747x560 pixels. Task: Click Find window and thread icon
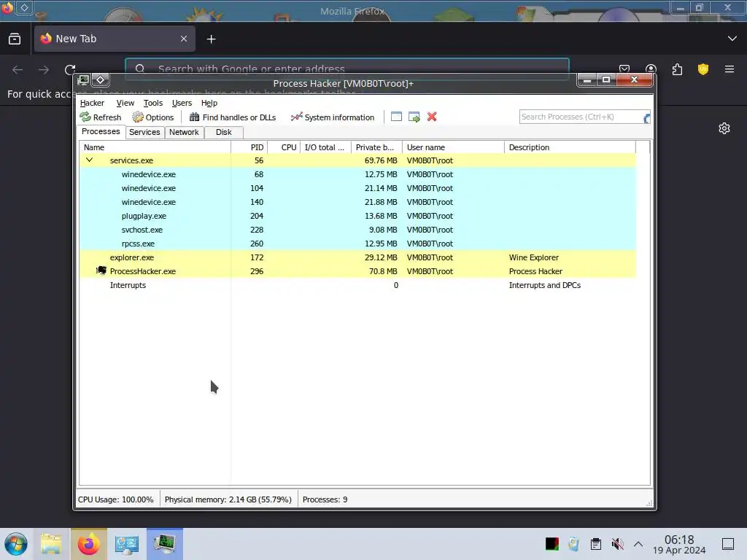(x=414, y=117)
